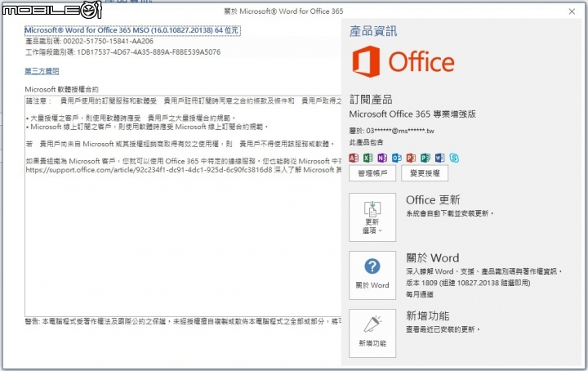Screen dimensions: 588x371
Task: Click the 關於 Word heading text
Action: coord(432,258)
